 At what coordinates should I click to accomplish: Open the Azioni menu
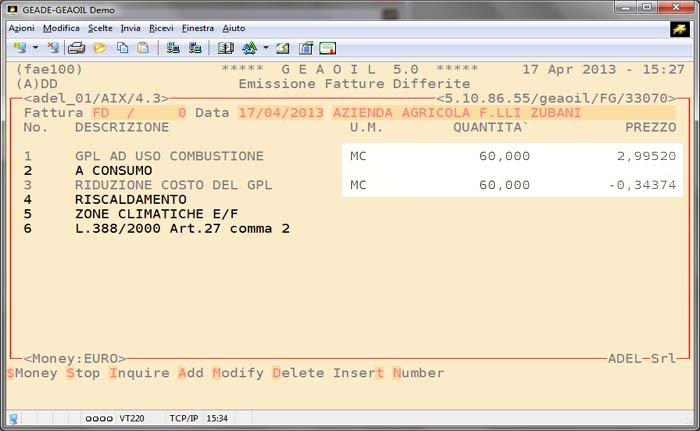tap(22, 28)
